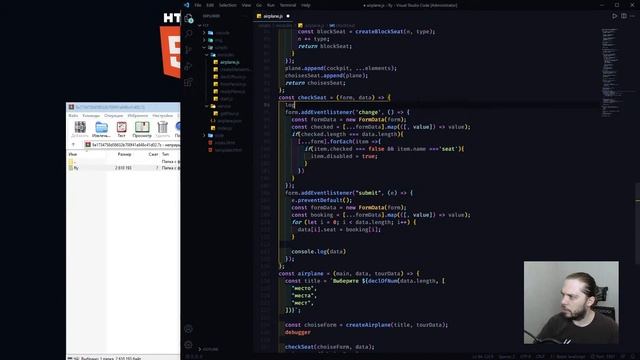Click the 'debugger' statement in code
This screenshot has width=640, height=360.
click(x=298, y=332)
